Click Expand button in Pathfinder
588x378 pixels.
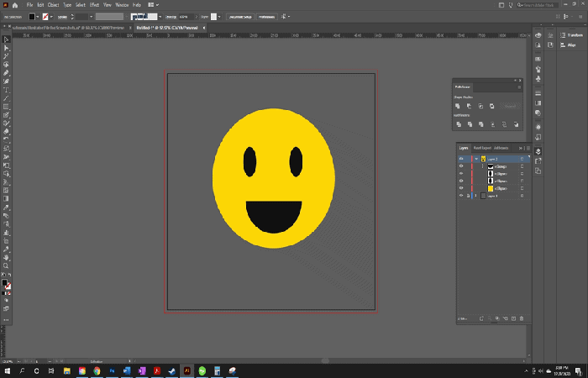[510, 107]
